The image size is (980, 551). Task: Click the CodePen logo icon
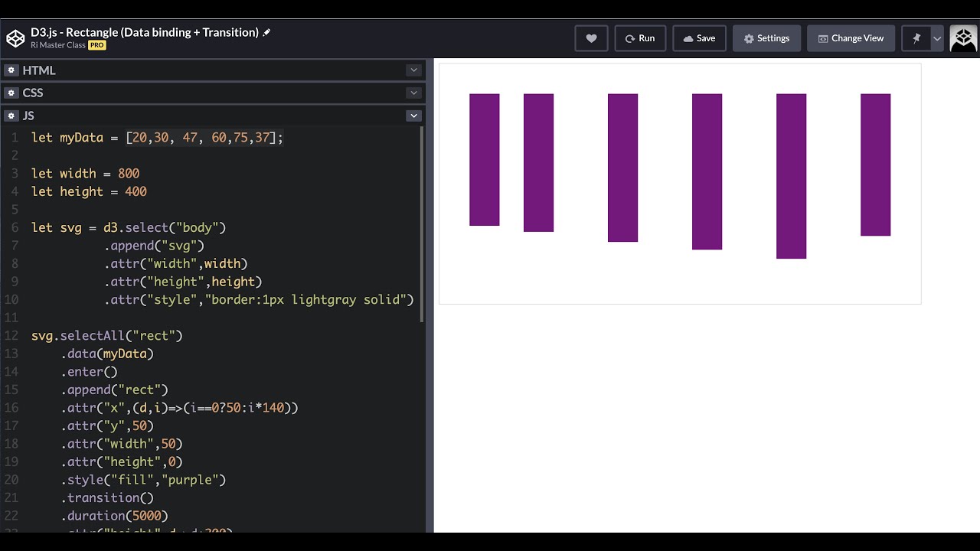(15, 38)
